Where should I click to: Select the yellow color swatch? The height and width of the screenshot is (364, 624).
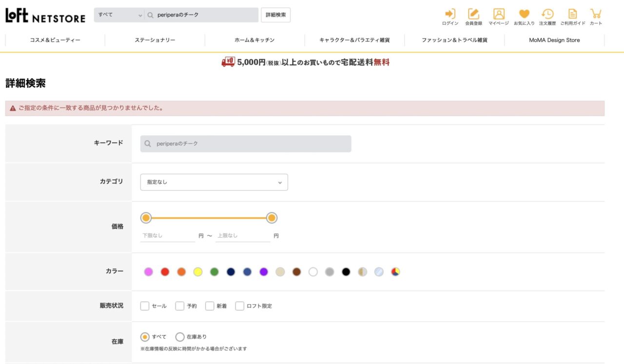[198, 272]
